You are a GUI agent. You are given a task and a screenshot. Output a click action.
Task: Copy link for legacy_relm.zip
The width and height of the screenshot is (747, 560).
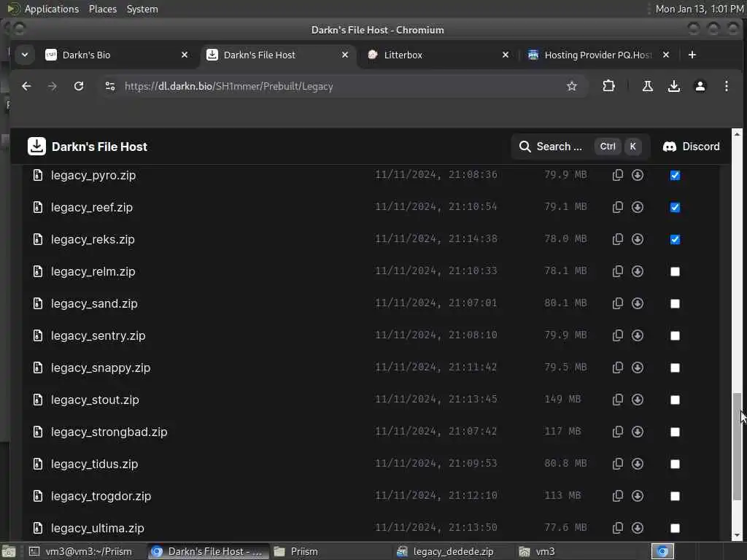(617, 271)
